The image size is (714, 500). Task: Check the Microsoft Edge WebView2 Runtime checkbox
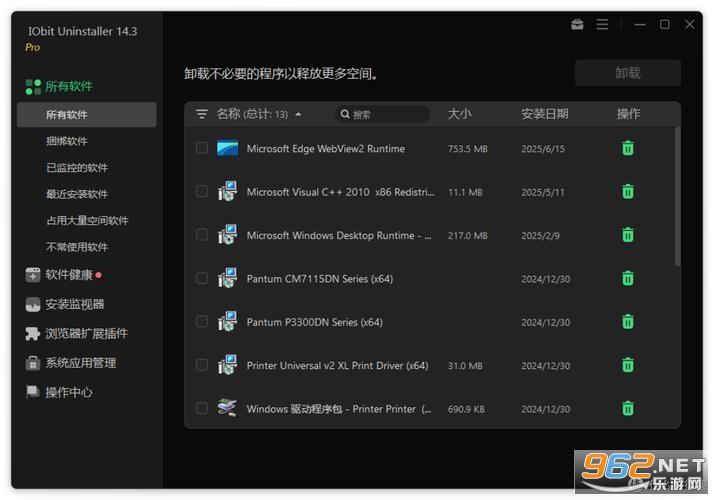coord(202,148)
